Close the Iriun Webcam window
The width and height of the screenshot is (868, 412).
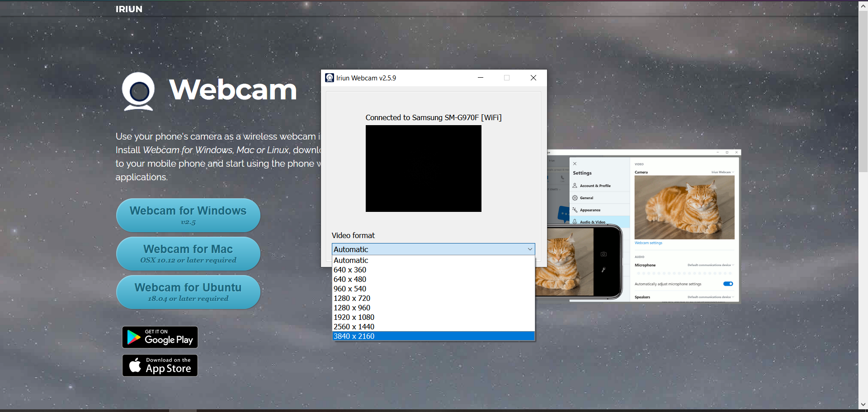point(533,78)
